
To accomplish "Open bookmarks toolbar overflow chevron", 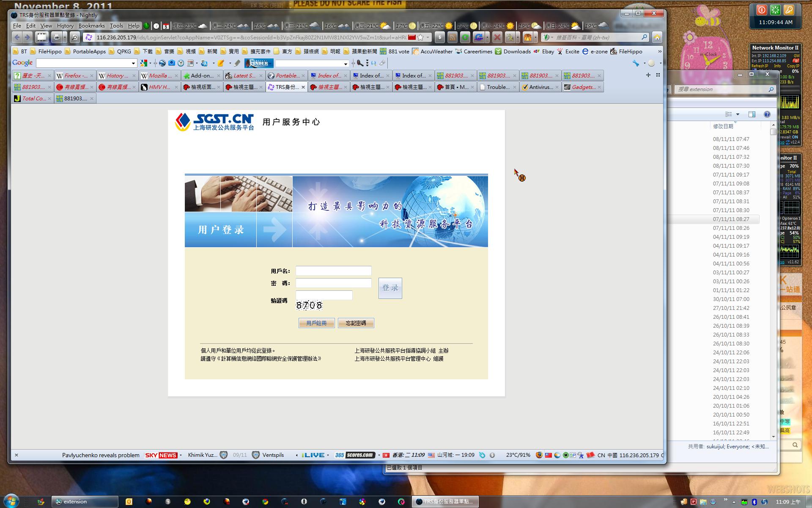I will pyautogui.click(x=659, y=51).
